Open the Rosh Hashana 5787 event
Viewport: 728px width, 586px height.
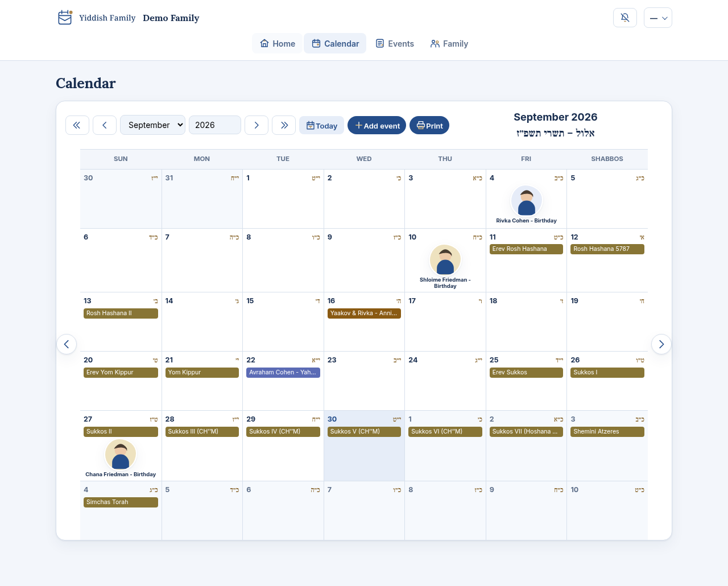(607, 249)
